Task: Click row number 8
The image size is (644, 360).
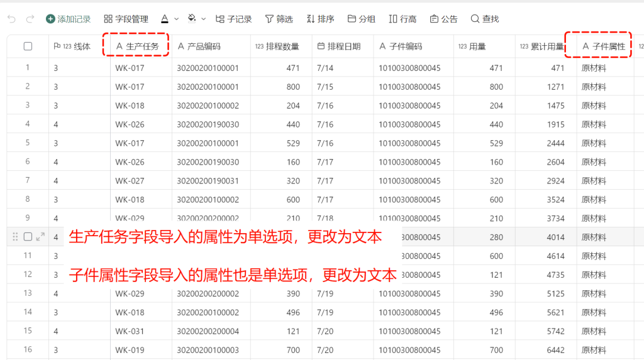Action: pos(28,199)
